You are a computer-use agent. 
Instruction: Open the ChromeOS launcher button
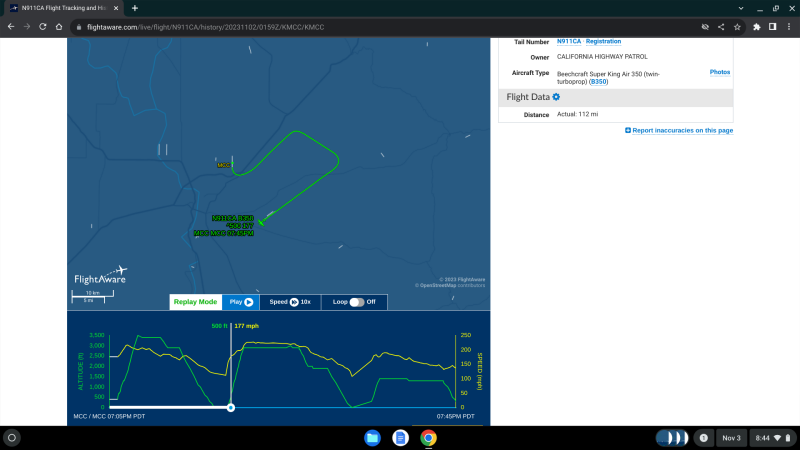(12, 438)
